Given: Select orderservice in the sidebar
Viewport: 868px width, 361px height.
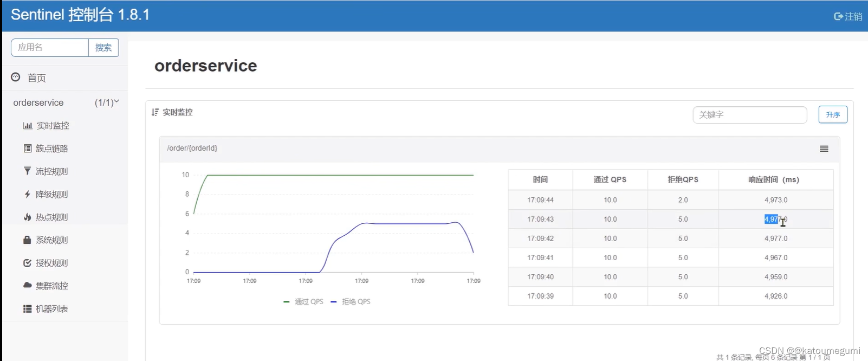Looking at the screenshot, I should click(38, 102).
